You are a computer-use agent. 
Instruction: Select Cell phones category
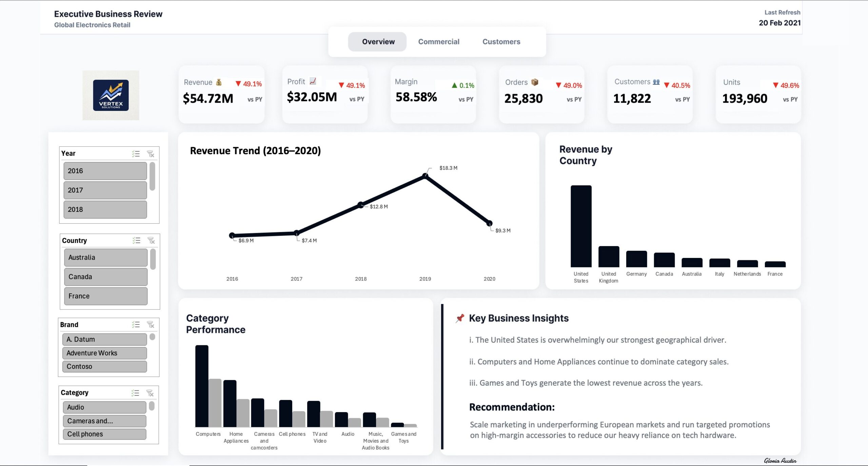tap(104, 434)
